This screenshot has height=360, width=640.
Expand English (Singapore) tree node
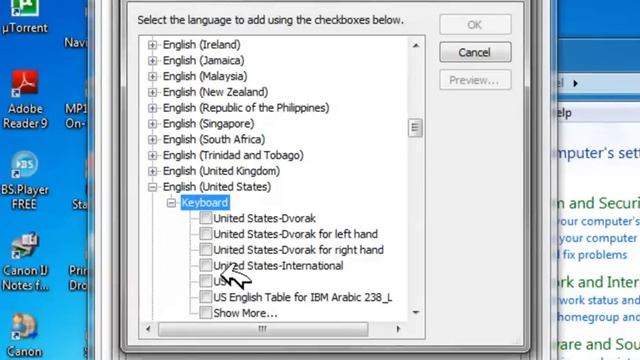[x=152, y=124]
